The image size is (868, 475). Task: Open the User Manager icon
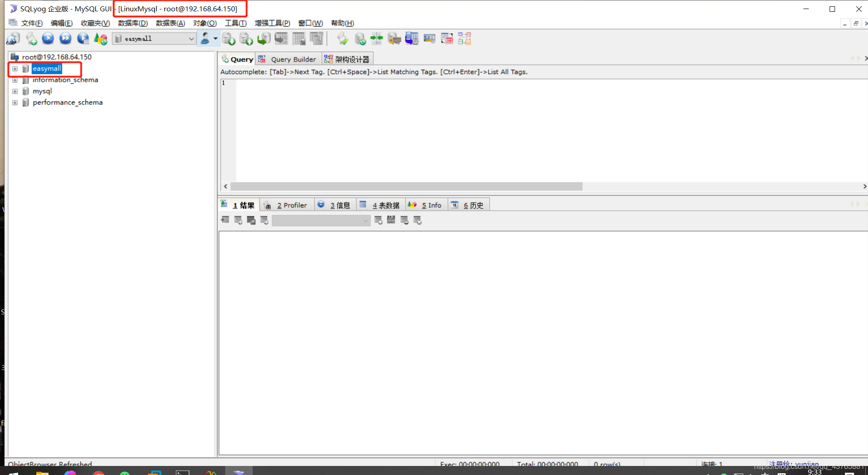point(205,39)
